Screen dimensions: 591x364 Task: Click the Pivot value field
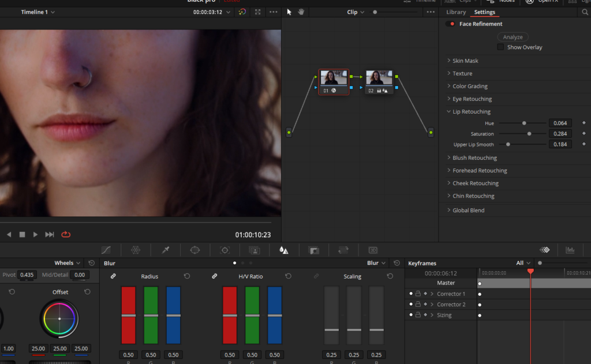[x=27, y=275]
